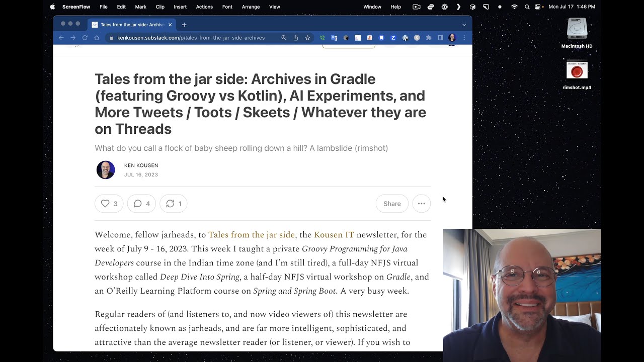Open the File menu
Screen dimensions: 644x362
[104, 7]
